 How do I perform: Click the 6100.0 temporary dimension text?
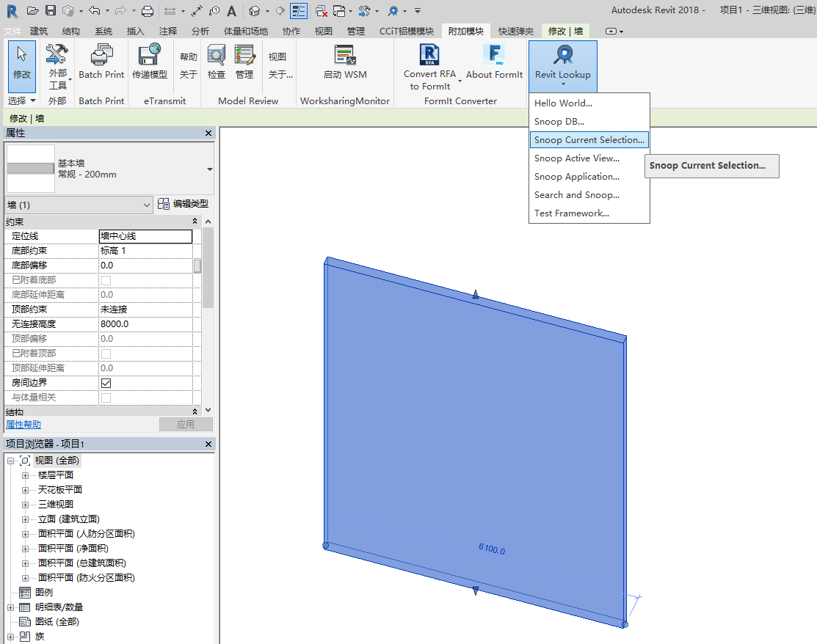(x=492, y=549)
